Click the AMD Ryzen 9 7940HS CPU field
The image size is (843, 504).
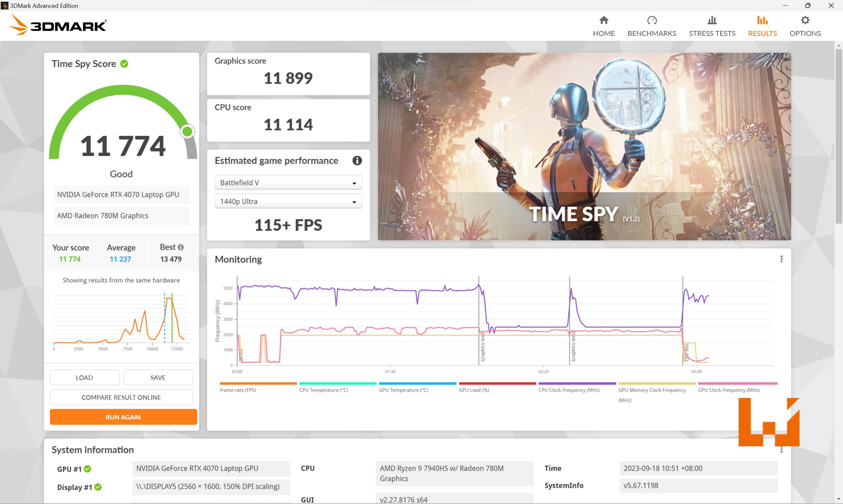click(x=455, y=473)
